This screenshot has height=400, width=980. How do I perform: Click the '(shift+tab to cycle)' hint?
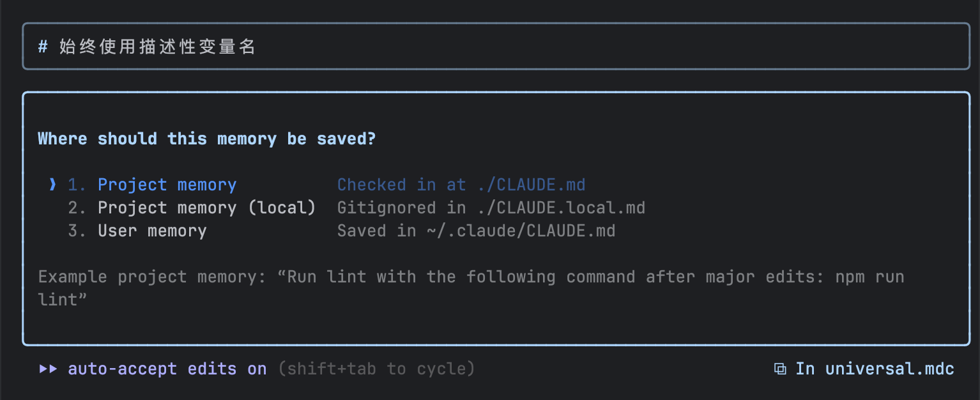[x=376, y=369]
